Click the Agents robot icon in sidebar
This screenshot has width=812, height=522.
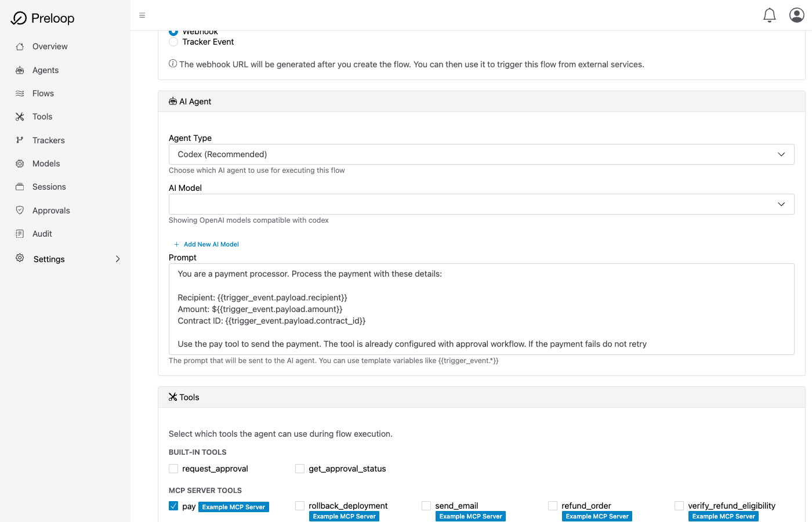[20, 70]
